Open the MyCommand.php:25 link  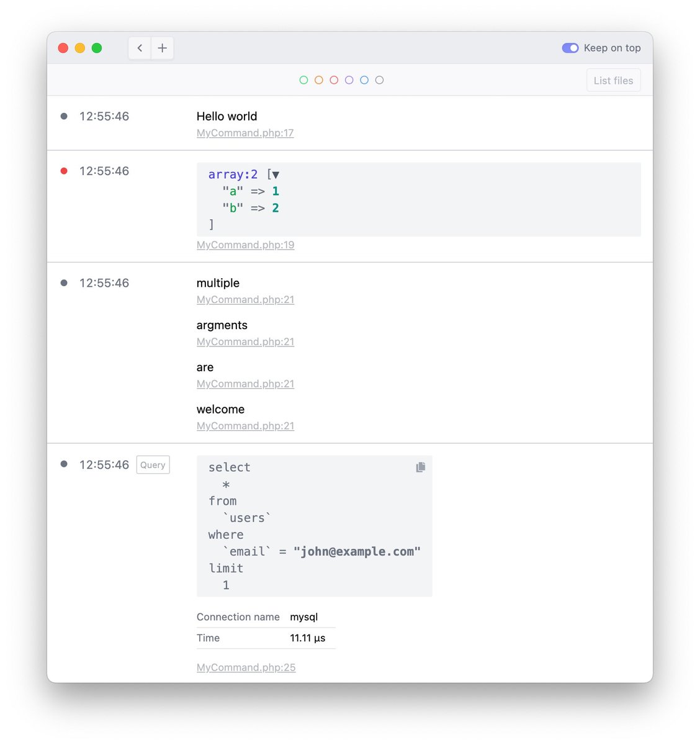[x=246, y=667]
